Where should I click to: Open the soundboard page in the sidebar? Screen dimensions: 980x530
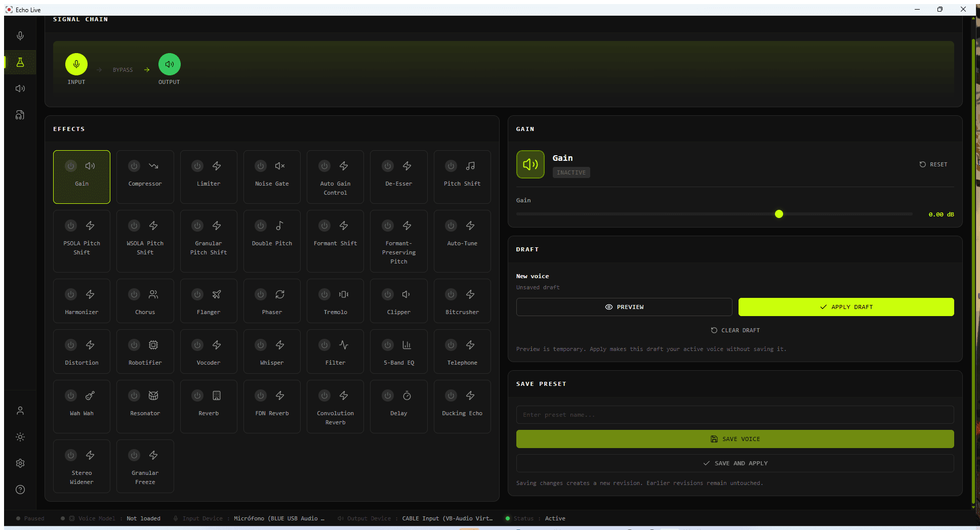(20, 115)
